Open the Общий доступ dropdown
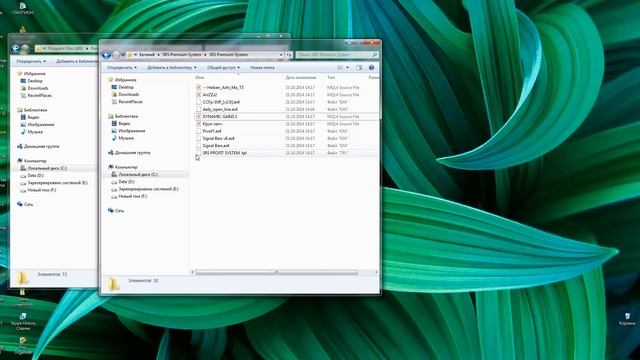The width and height of the screenshot is (640, 360). pyautogui.click(x=223, y=67)
